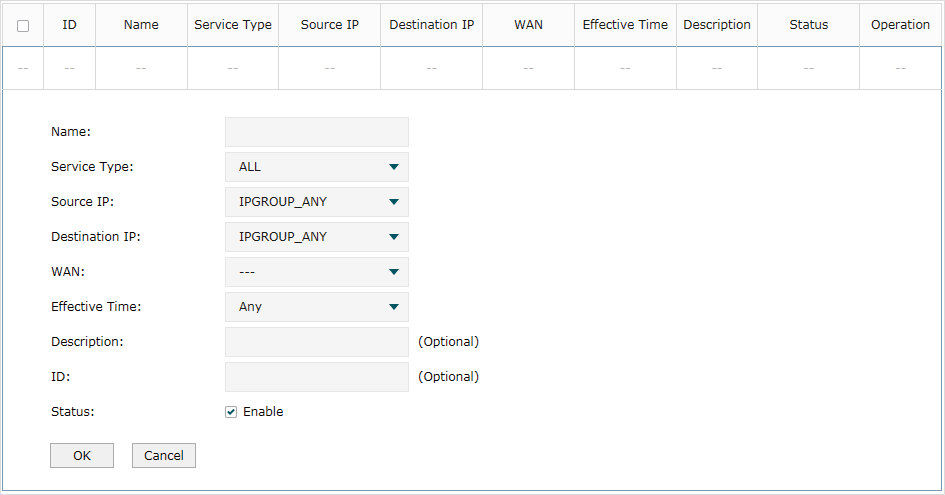The height and width of the screenshot is (495, 945).
Task: Select the optional ID input field
Action: click(x=317, y=377)
